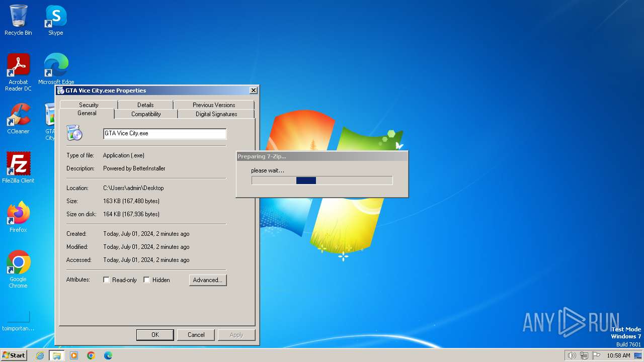Image resolution: width=644 pixels, height=362 pixels.
Task: Click the Show desktop button
Action: tap(638, 355)
